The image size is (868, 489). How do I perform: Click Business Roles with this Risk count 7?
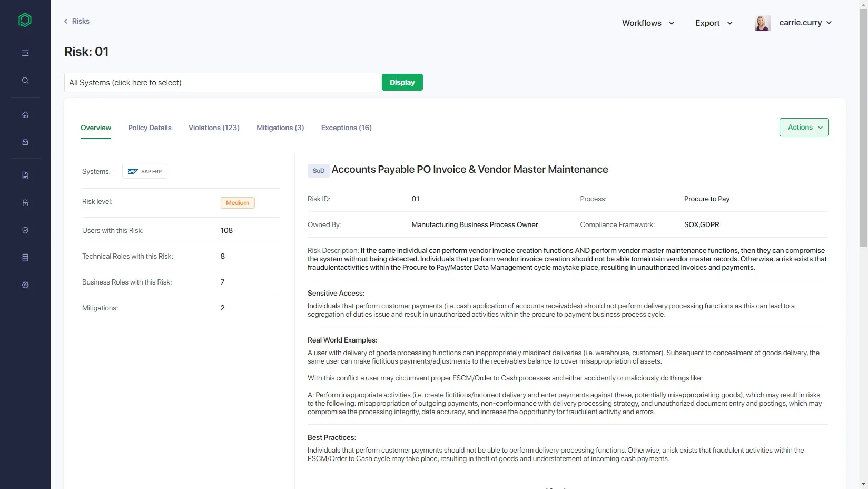(x=222, y=282)
